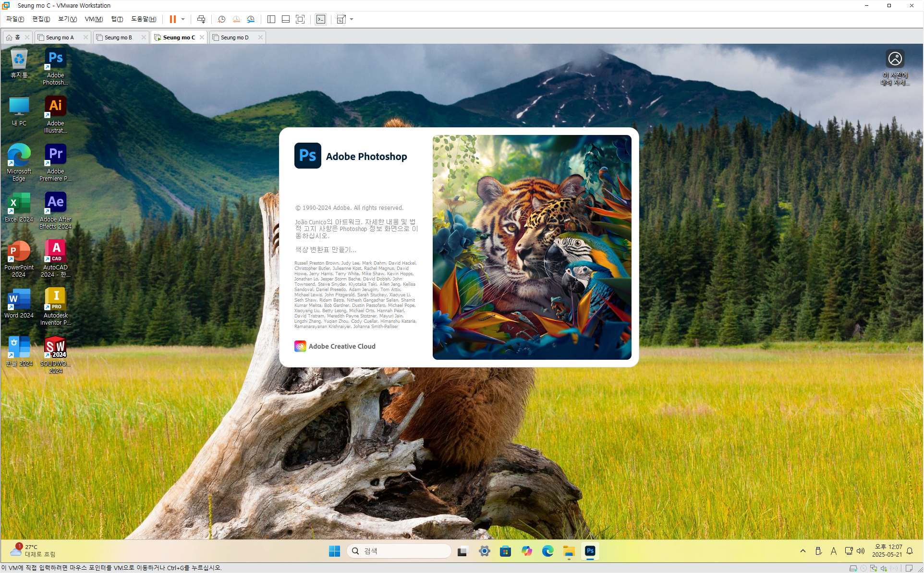The image size is (924, 573).
Task: Open the VM(M) menu
Action: pos(94,19)
